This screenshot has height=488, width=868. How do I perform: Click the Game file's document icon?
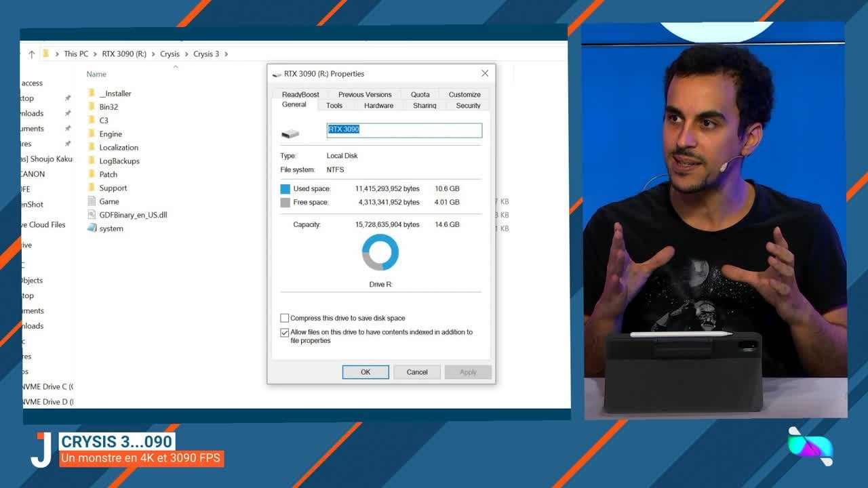[x=92, y=201]
